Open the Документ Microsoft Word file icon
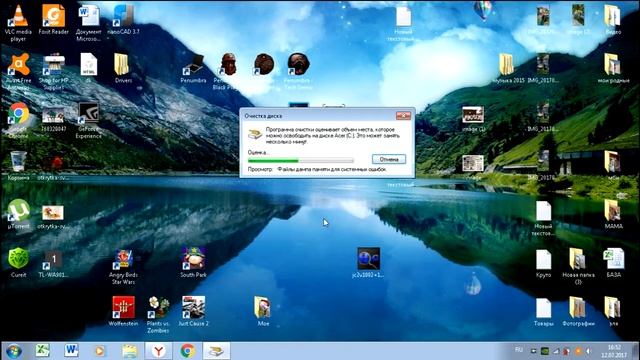Image resolution: width=640 pixels, height=360 pixels. pos(89,22)
